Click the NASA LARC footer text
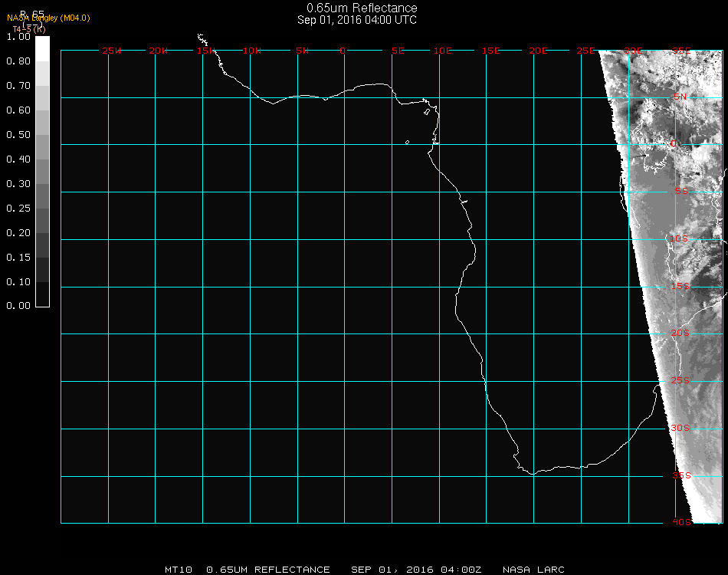This screenshot has height=575, width=728. 533,570
